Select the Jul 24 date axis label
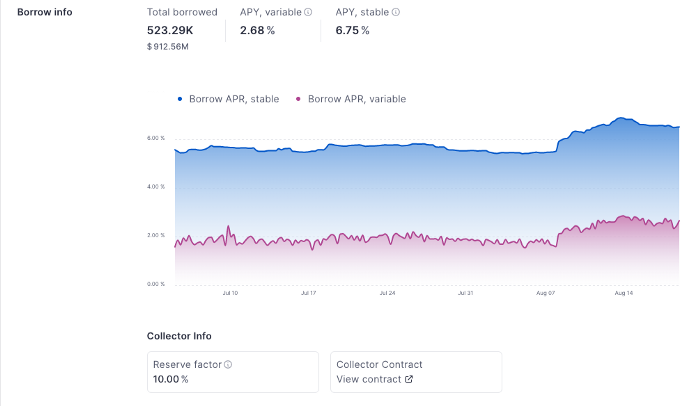This screenshot has height=406, width=700. [386, 293]
